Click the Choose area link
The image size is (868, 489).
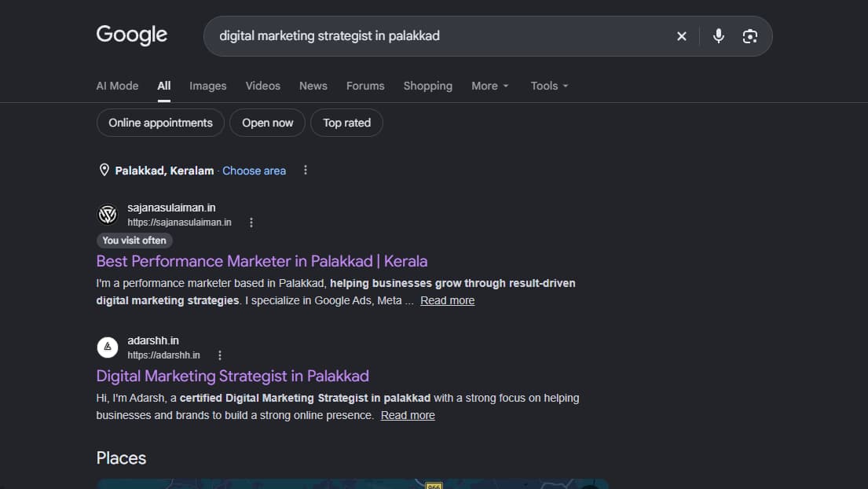coord(254,171)
